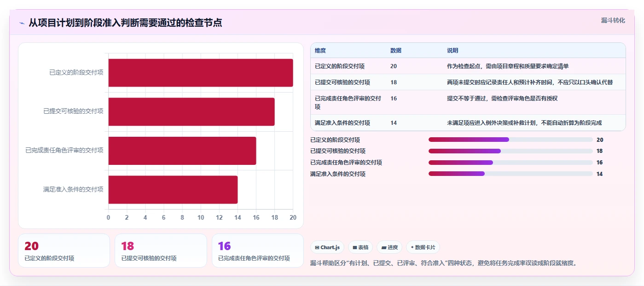This screenshot has width=644, height=286.
Task: Click the table data value 14
Action: click(394, 123)
